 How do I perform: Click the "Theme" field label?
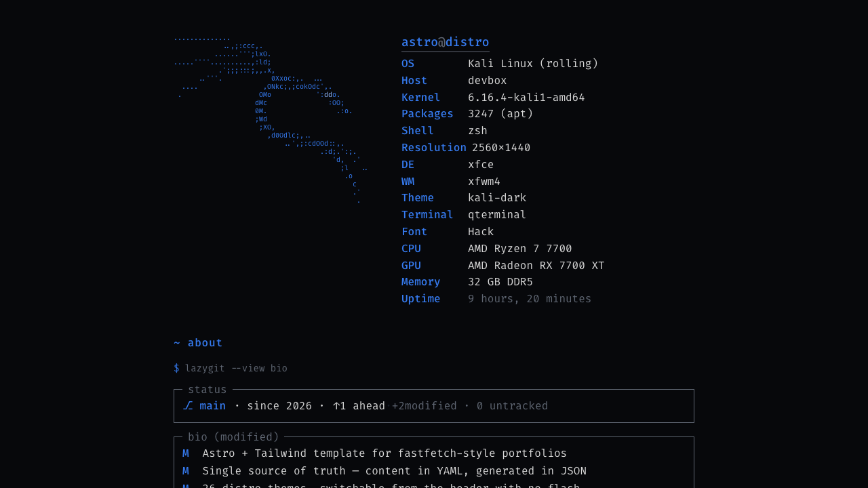click(418, 198)
